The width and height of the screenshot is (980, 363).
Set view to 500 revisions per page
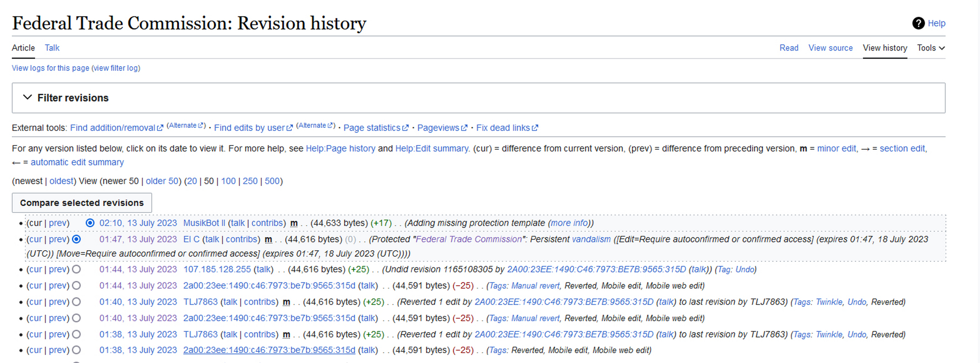[x=272, y=181]
